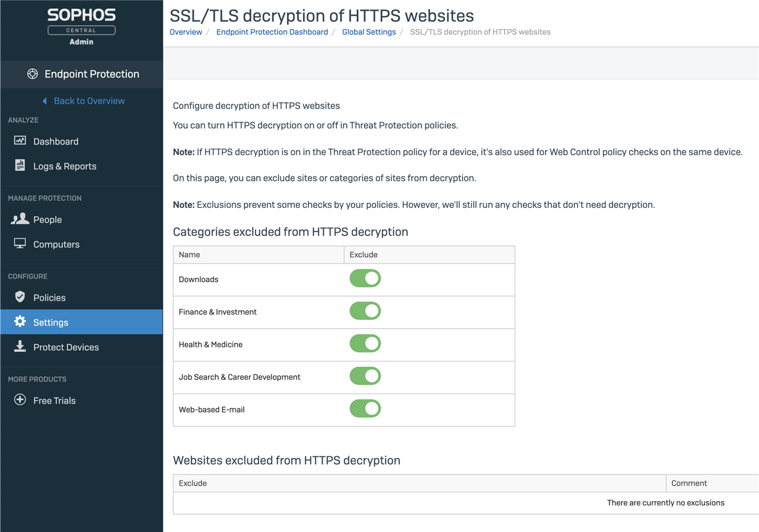Click the Back to Overview link
This screenshot has height=532, width=759.
pyautogui.click(x=89, y=101)
